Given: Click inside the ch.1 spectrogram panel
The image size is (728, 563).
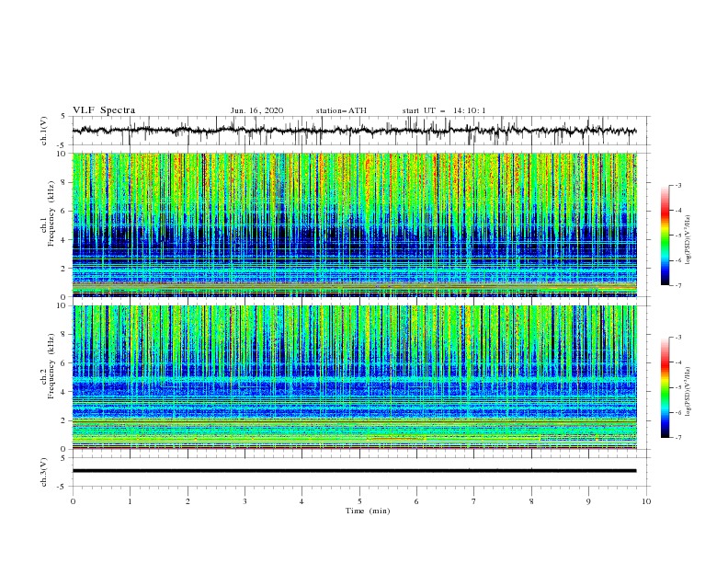Looking at the screenshot, I should (x=354, y=224).
